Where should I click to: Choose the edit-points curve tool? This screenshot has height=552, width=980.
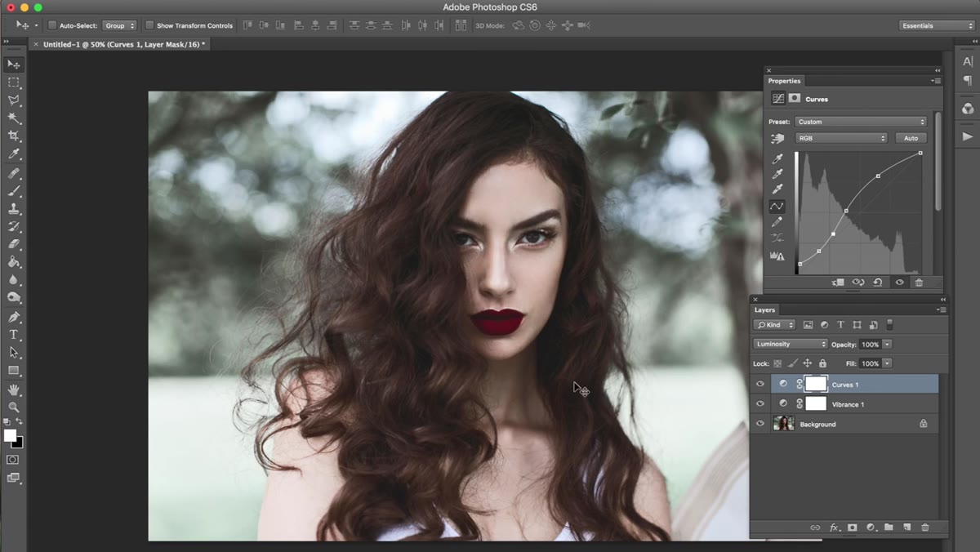(778, 207)
